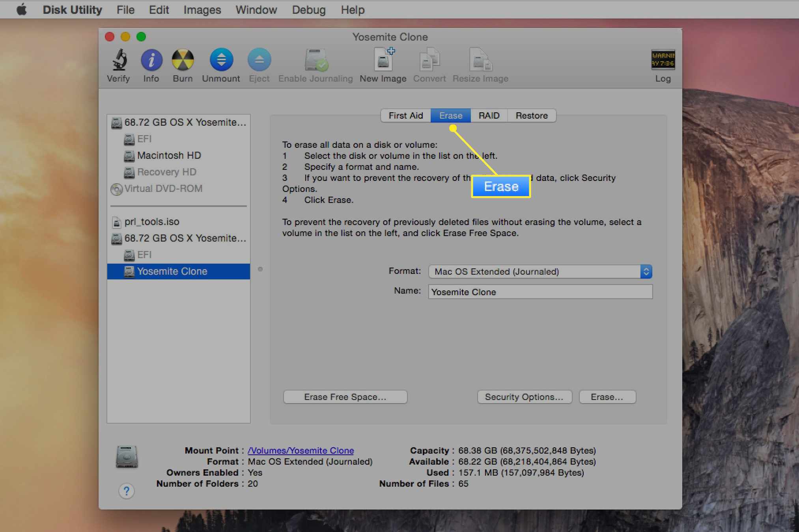Select the second 68.72 GB OS X Yosemite disk

click(179, 238)
